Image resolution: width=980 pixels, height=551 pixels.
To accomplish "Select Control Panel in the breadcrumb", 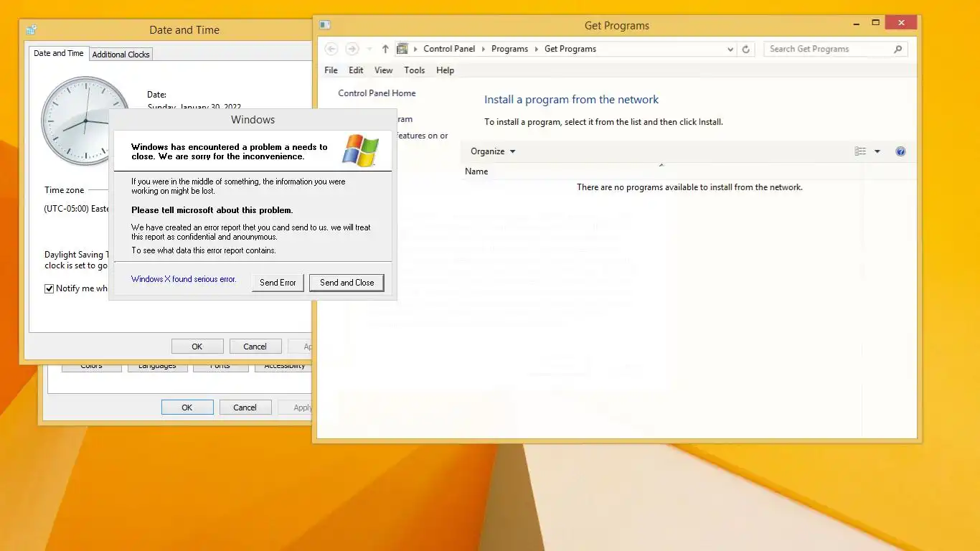I will tap(449, 49).
